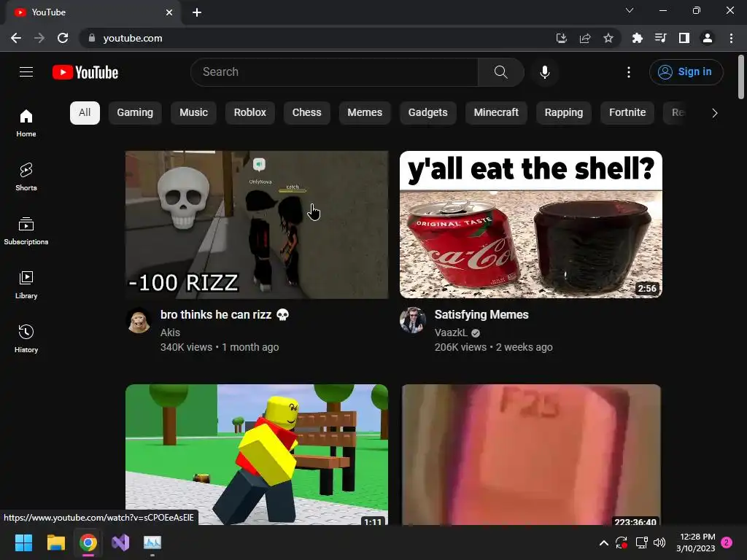The image size is (747, 560).
Task: Select the Gadgets filter chip
Action: tap(427, 113)
